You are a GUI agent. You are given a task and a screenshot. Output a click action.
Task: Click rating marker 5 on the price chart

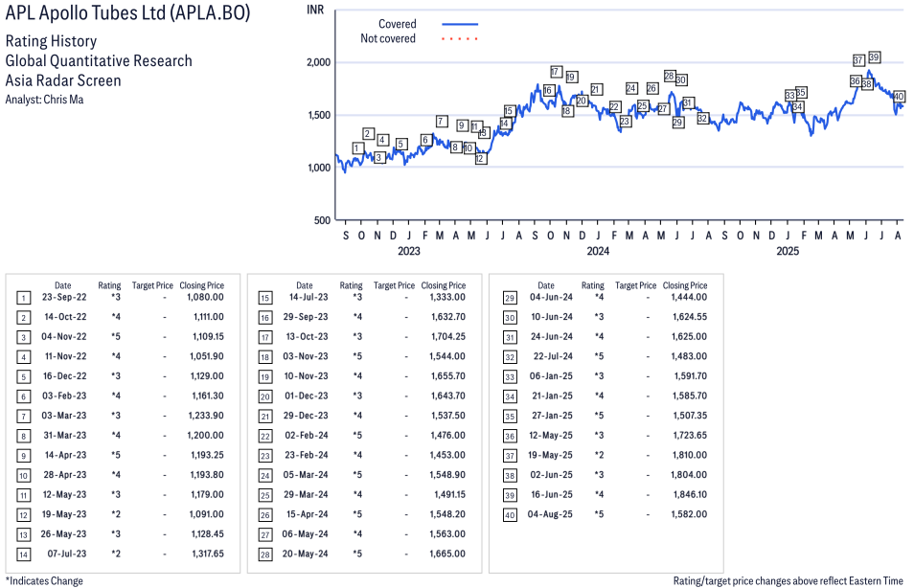[x=400, y=144]
